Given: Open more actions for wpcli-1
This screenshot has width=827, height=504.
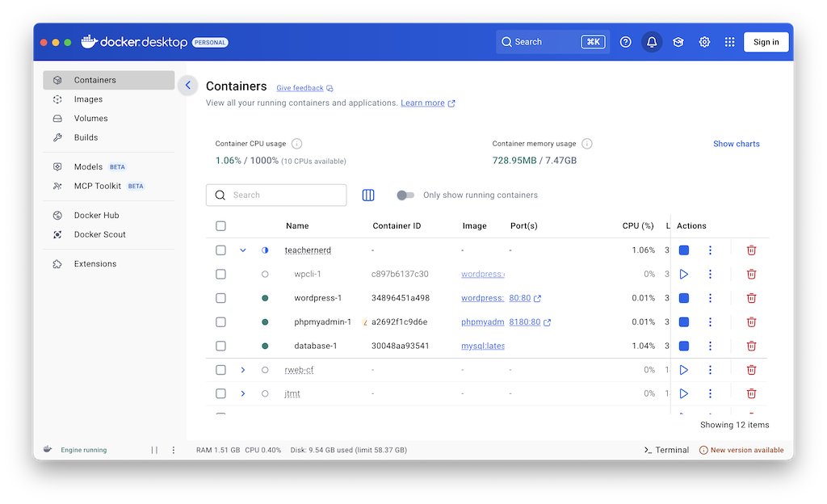Looking at the screenshot, I should tap(710, 274).
